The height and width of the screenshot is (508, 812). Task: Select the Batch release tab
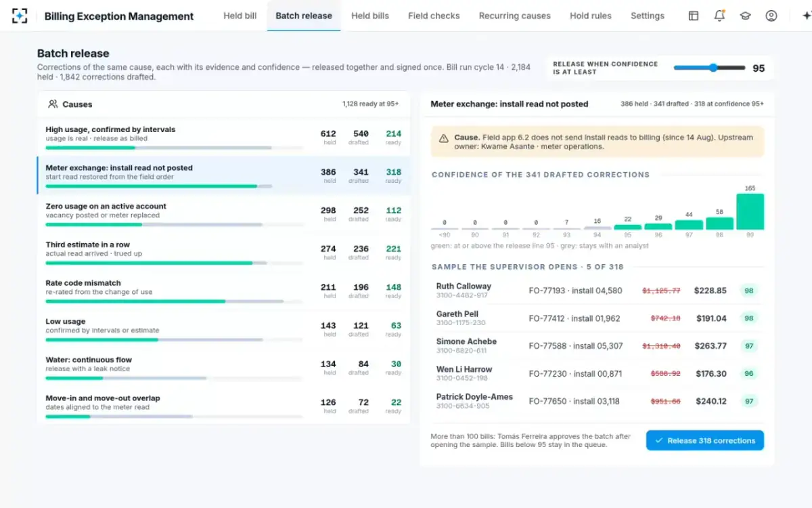[304, 16]
